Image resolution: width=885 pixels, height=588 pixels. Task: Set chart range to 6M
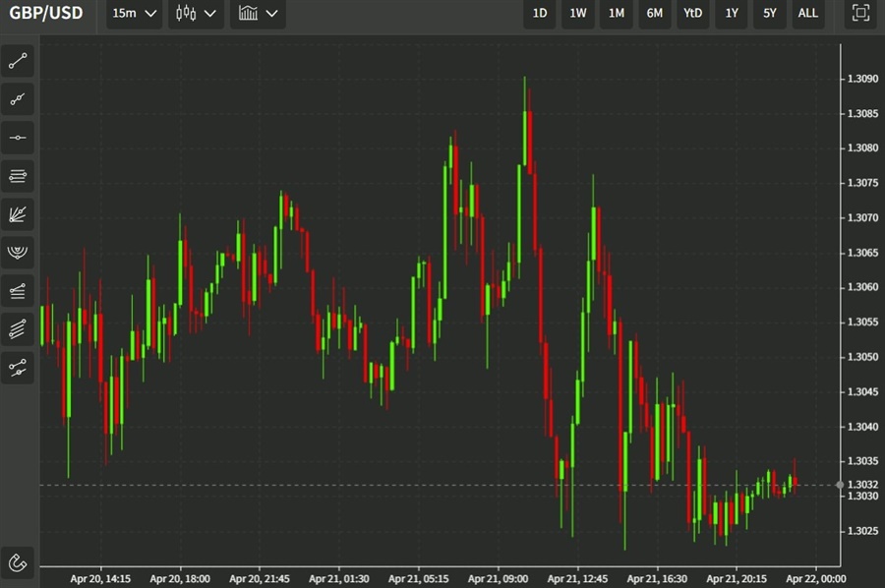click(x=655, y=13)
